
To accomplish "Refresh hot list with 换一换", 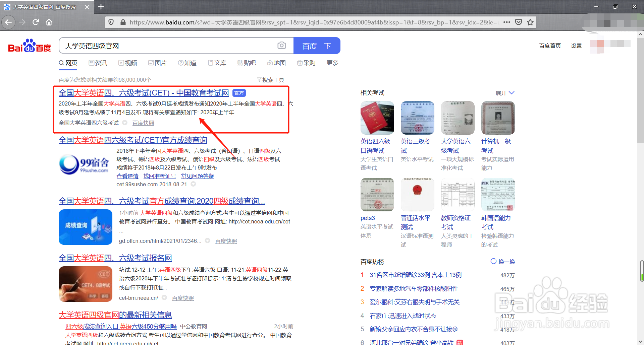I will tap(503, 261).
